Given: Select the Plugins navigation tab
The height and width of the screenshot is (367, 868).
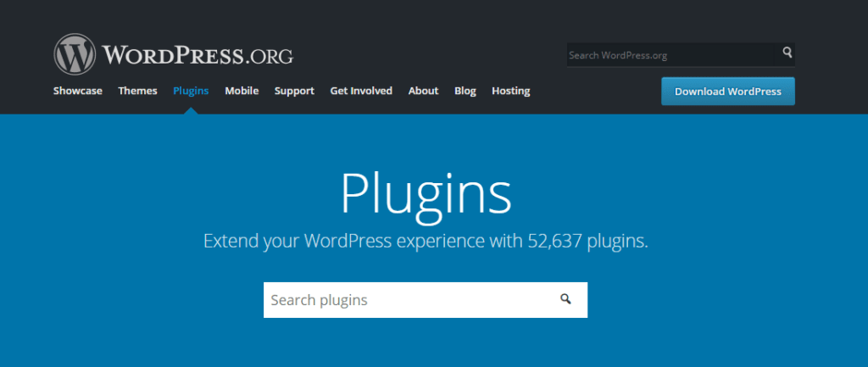Looking at the screenshot, I should coord(191,91).
